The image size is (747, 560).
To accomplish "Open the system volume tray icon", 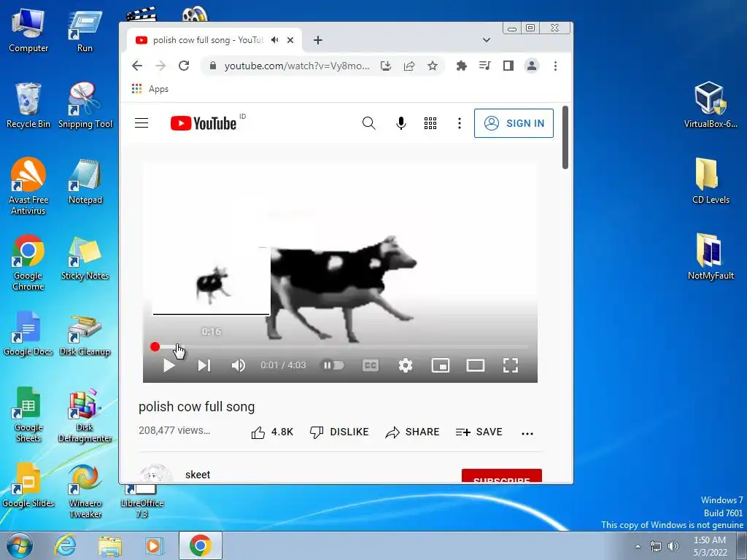I will [673, 546].
